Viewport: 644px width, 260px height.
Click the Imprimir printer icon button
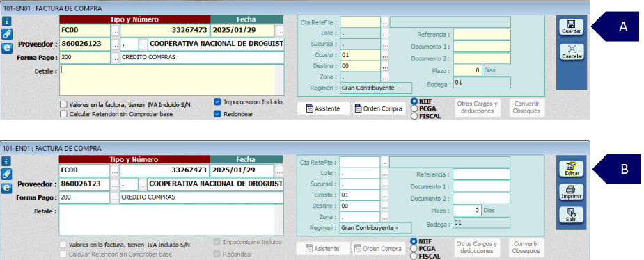pos(571,192)
